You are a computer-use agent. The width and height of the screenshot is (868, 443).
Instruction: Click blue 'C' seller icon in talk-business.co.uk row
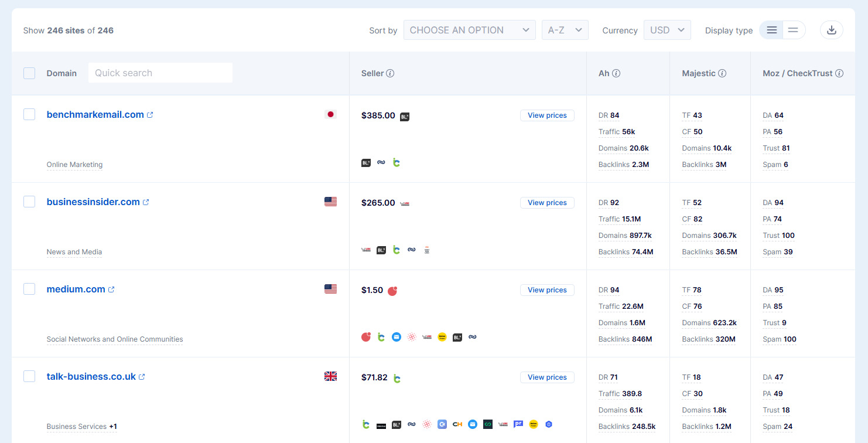pyautogui.click(x=442, y=424)
